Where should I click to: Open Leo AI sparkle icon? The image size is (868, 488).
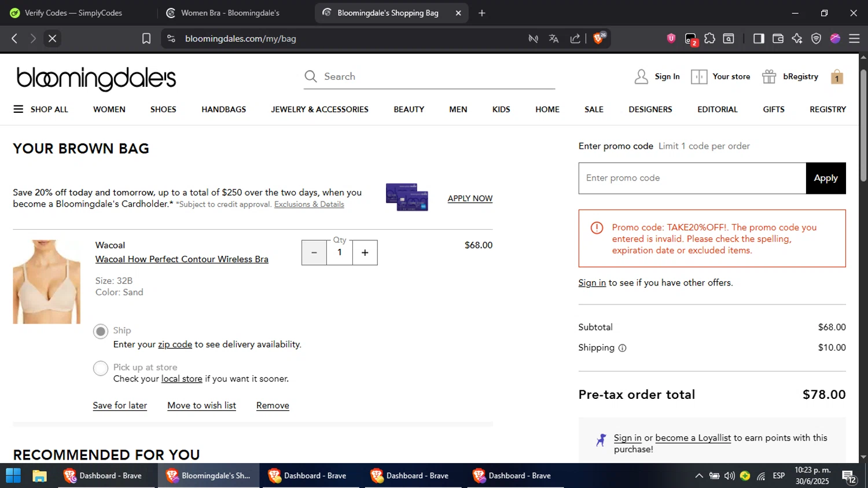[x=797, y=39]
